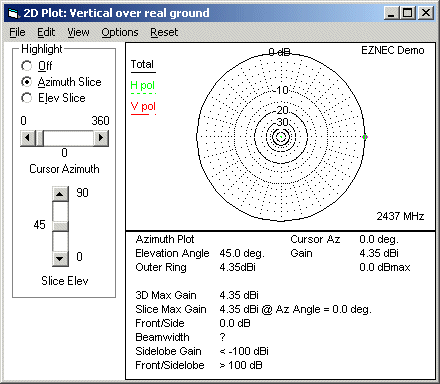This screenshot has height=384, width=440.
Task: Select the Off highlight radio button
Action: pyautogui.click(x=26, y=66)
